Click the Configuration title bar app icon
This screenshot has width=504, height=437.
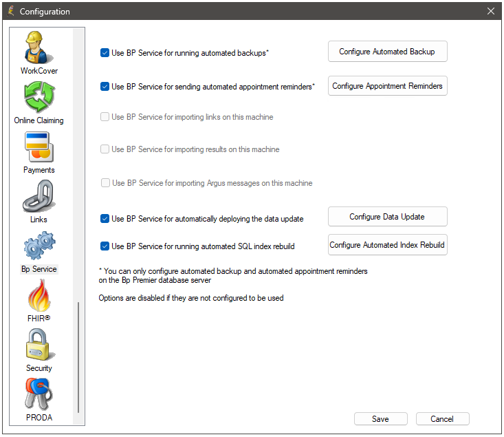[11, 11]
